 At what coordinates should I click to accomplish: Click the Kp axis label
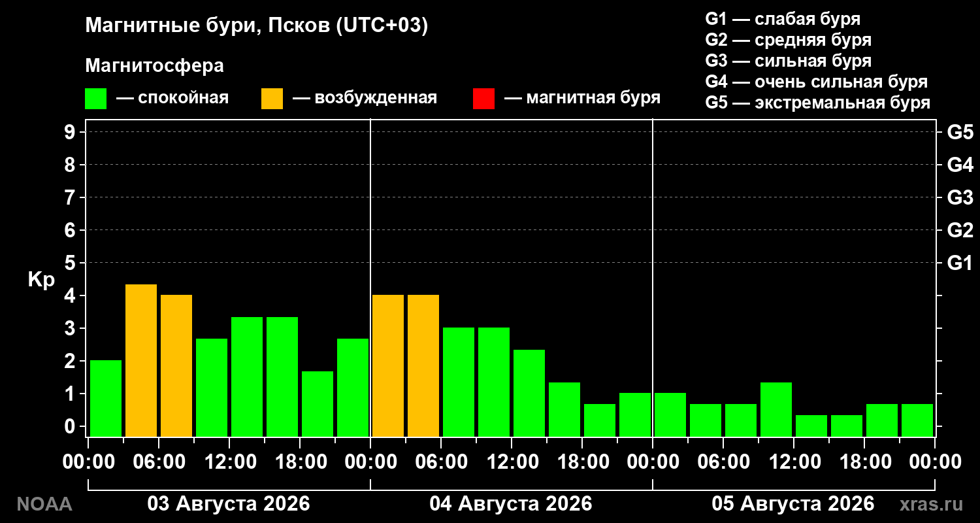(x=41, y=280)
